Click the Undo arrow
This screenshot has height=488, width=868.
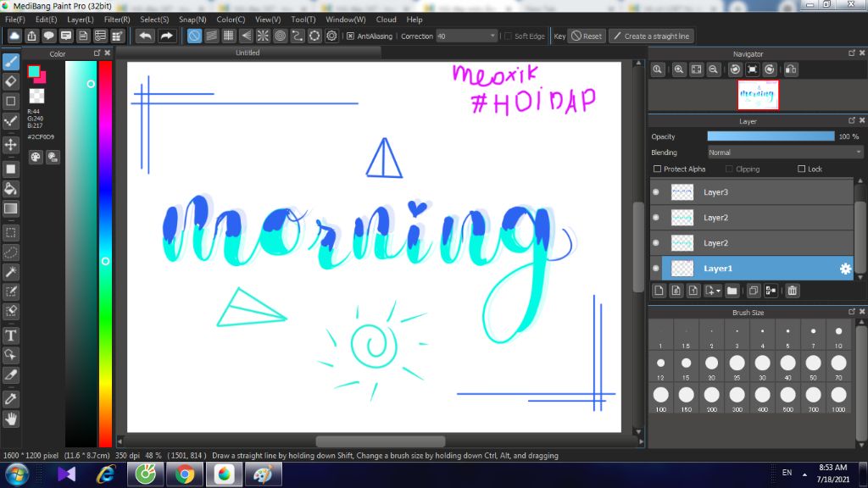(x=145, y=36)
